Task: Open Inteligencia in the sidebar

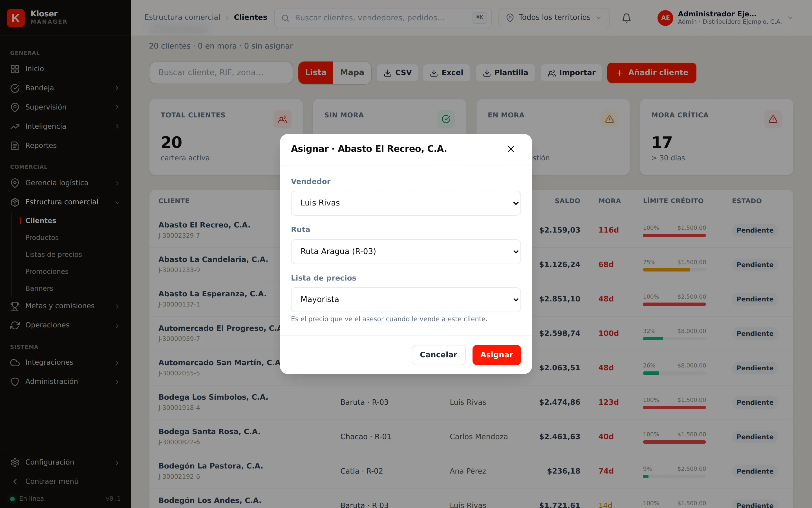Action: [x=65, y=126]
